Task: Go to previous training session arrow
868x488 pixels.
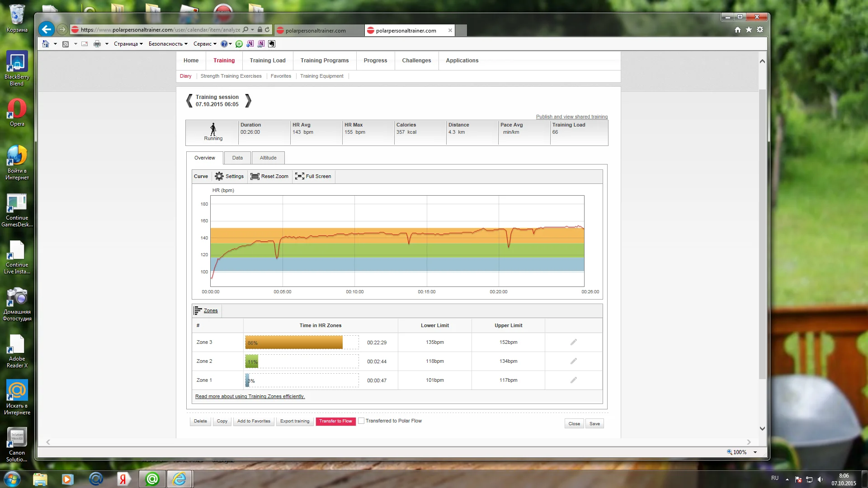Action: pos(189,100)
